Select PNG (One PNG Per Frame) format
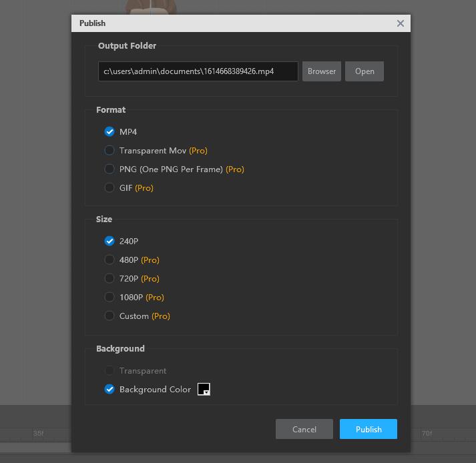This screenshot has height=463, width=476. click(x=109, y=169)
